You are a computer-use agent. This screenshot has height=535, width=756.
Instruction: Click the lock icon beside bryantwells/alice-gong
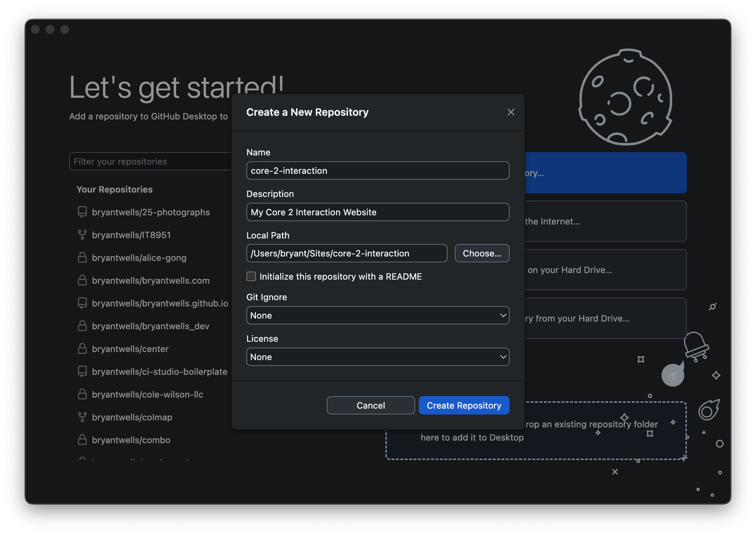tap(82, 258)
